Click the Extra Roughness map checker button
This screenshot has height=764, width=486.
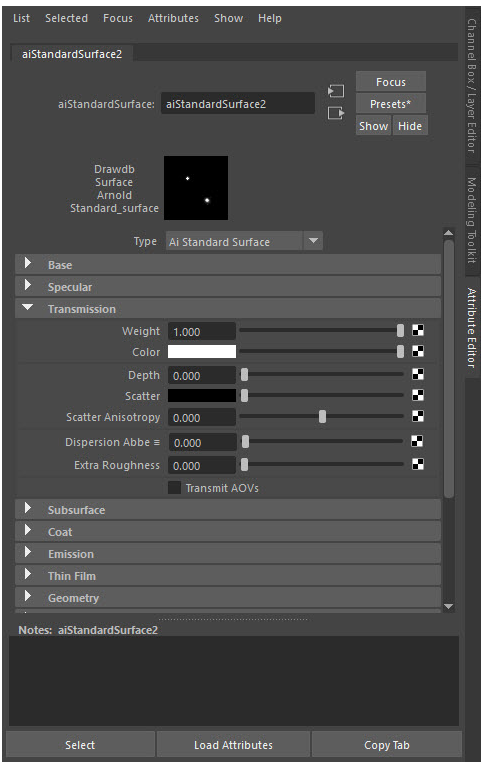(418, 464)
